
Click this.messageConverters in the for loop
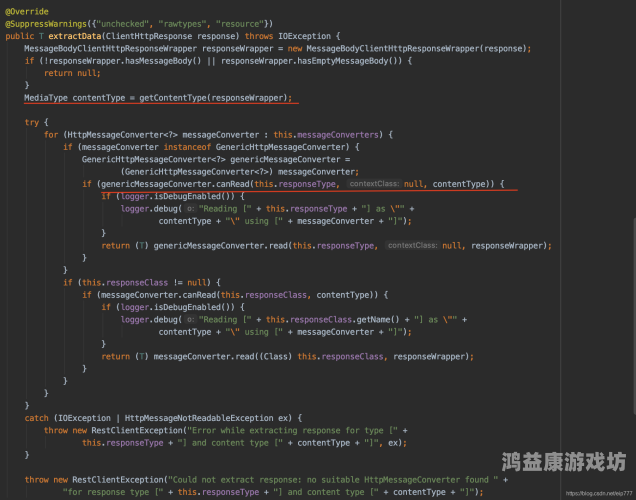(x=326, y=135)
